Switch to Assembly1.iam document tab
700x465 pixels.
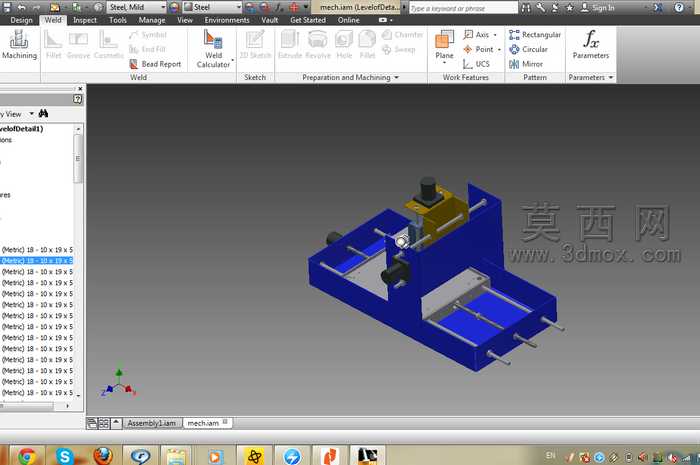coord(152,423)
